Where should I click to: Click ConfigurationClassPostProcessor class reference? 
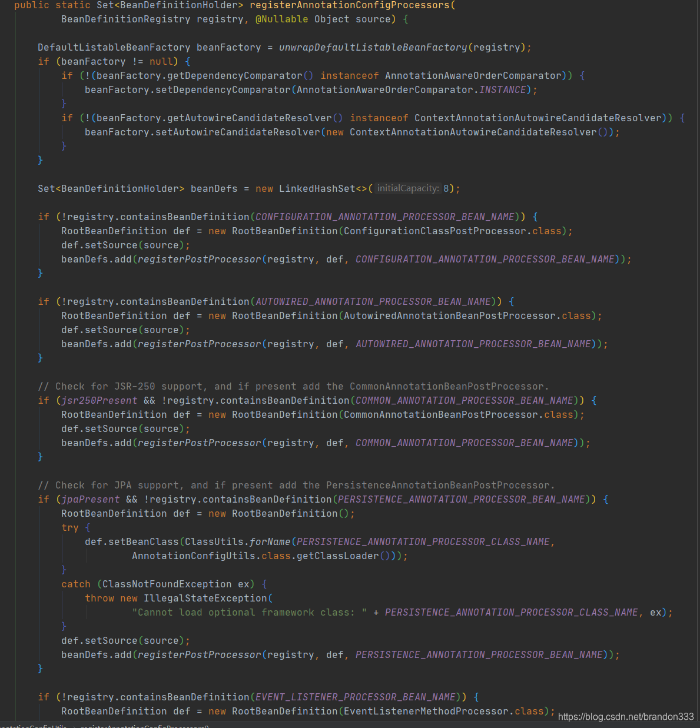[435, 231]
